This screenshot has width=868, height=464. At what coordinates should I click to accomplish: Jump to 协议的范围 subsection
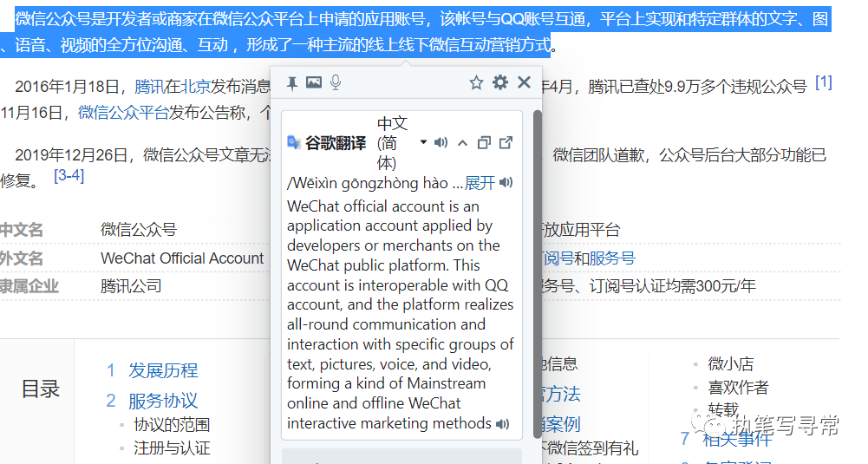pos(172,425)
